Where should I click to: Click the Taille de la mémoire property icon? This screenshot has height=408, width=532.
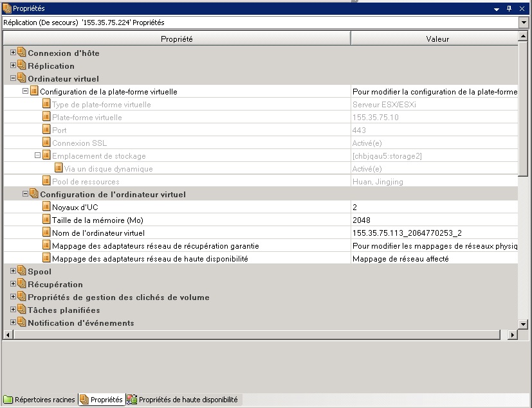click(x=47, y=220)
